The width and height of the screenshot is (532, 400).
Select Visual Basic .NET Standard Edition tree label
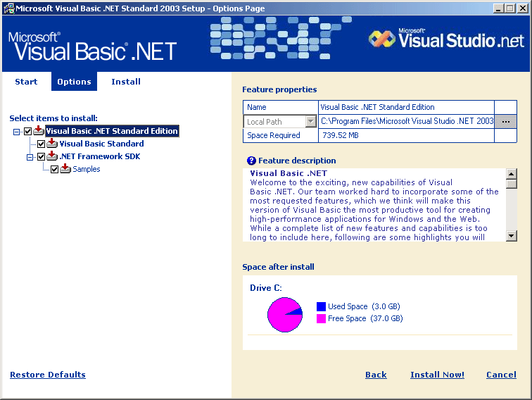112,131
